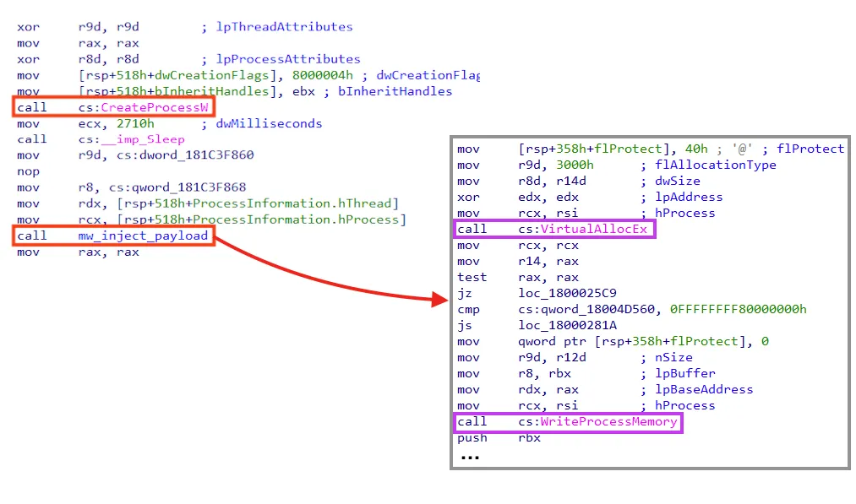Click the nSize comment
This screenshot has width=856, height=504.
click(x=673, y=358)
